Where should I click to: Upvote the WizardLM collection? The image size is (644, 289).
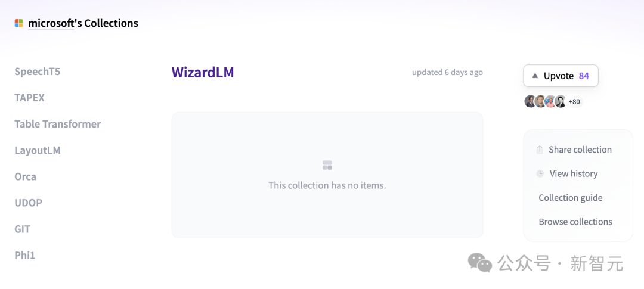click(561, 76)
